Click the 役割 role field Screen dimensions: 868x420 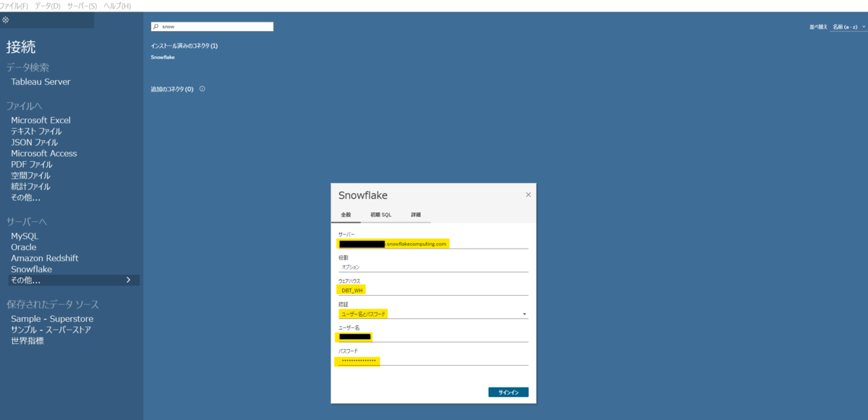(433, 267)
